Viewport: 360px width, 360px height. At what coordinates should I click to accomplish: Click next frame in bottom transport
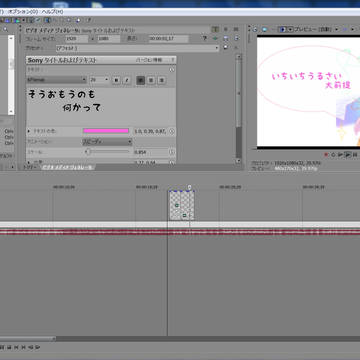pos(38,347)
